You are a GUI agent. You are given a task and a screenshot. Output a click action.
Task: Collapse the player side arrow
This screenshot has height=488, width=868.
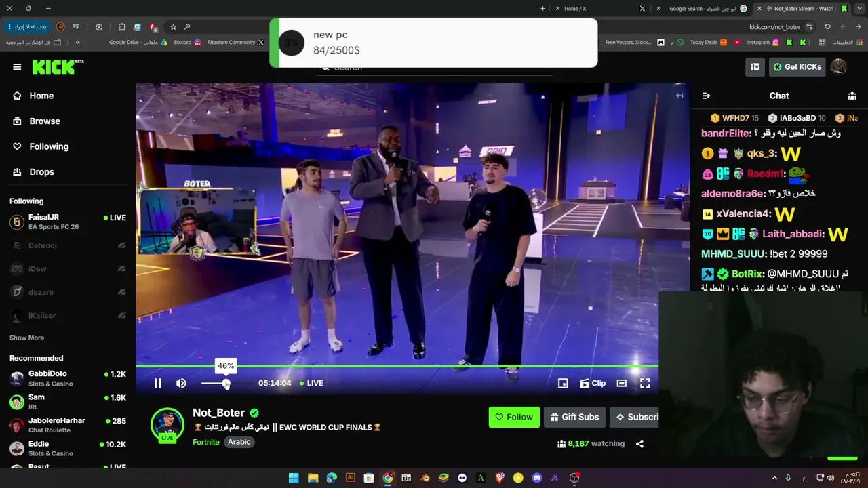679,96
